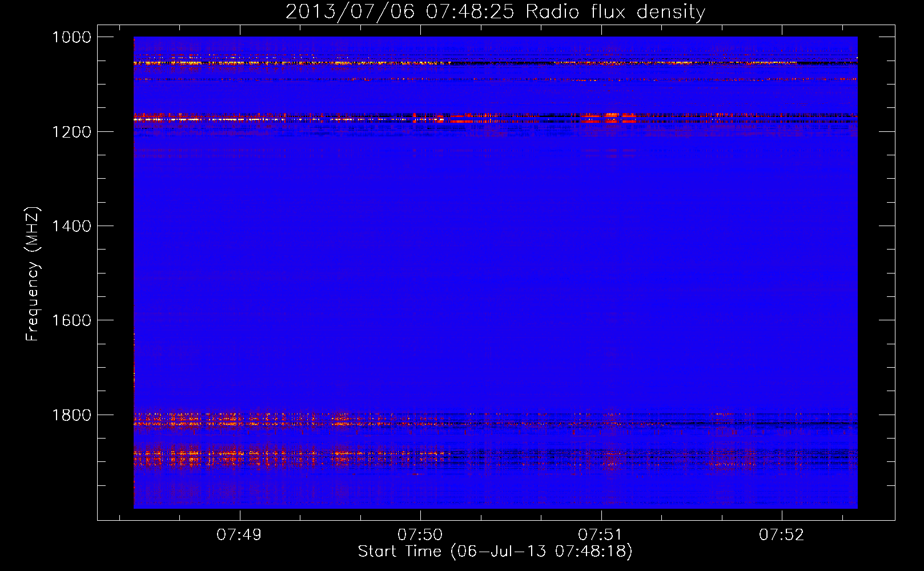Click the 07:50 time tick label

point(420,535)
